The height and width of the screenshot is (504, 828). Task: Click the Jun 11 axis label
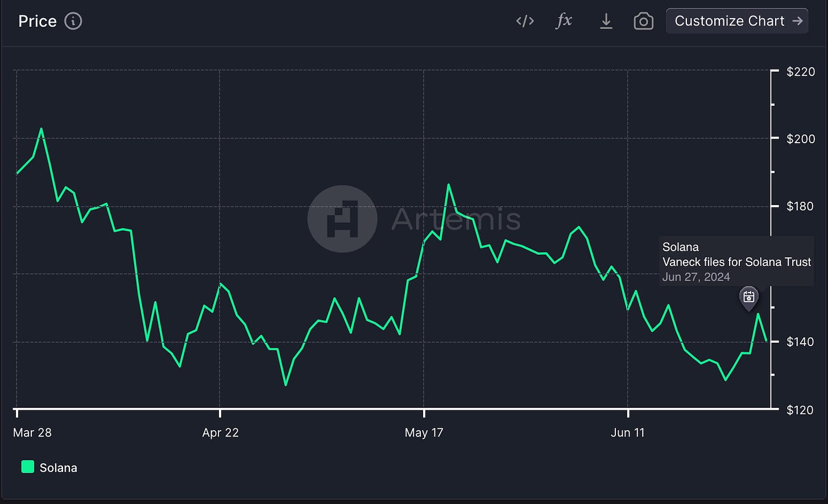tap(628, 432)
